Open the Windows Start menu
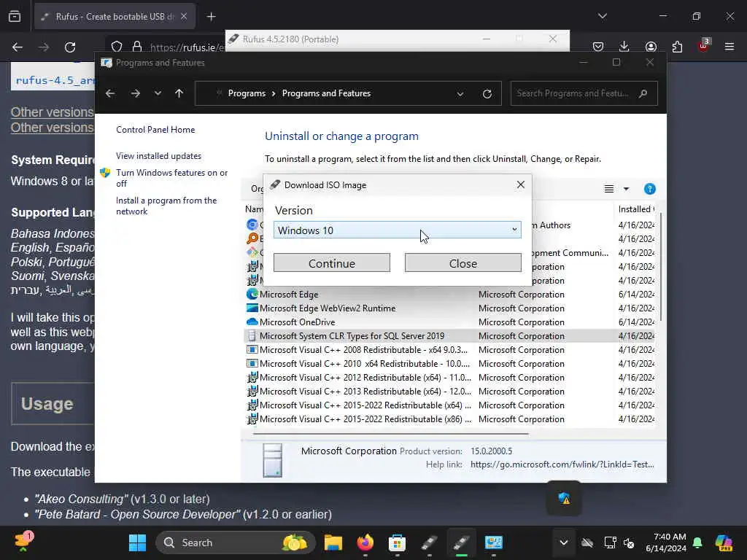The width and height of the screenshot is (747, 560). click(138, 542)
